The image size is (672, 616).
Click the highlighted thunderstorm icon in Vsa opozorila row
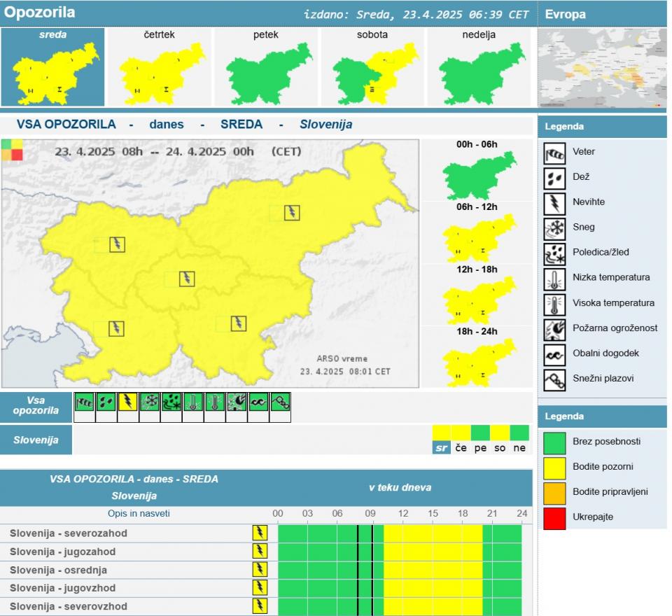point(128,402)
